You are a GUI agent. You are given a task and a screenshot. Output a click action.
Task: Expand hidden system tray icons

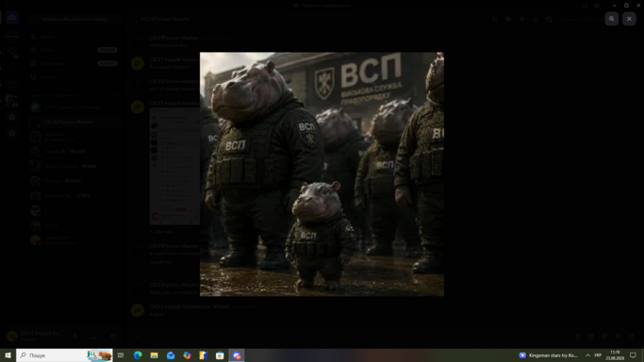coord(587,355)
